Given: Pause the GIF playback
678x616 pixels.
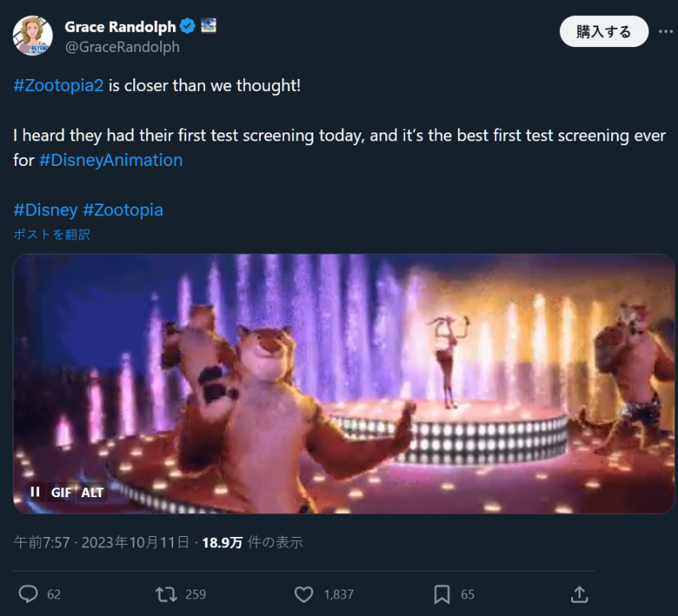Looking at the screenshot, I should pyautogui.click(x=35, y=492).
